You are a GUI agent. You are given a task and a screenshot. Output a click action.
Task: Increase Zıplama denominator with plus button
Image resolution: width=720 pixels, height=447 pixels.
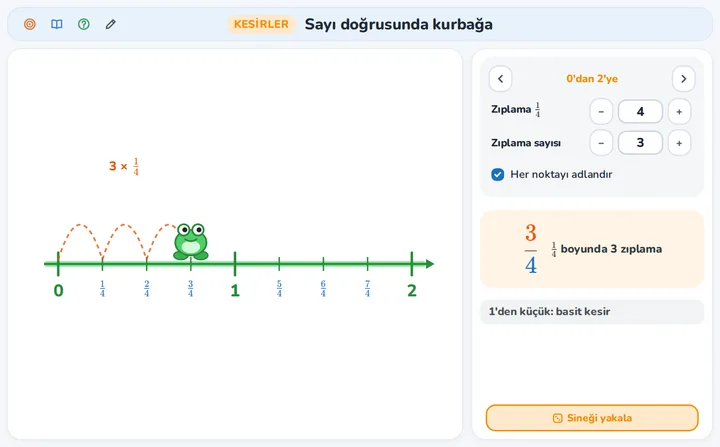click(x=679, y=112)
